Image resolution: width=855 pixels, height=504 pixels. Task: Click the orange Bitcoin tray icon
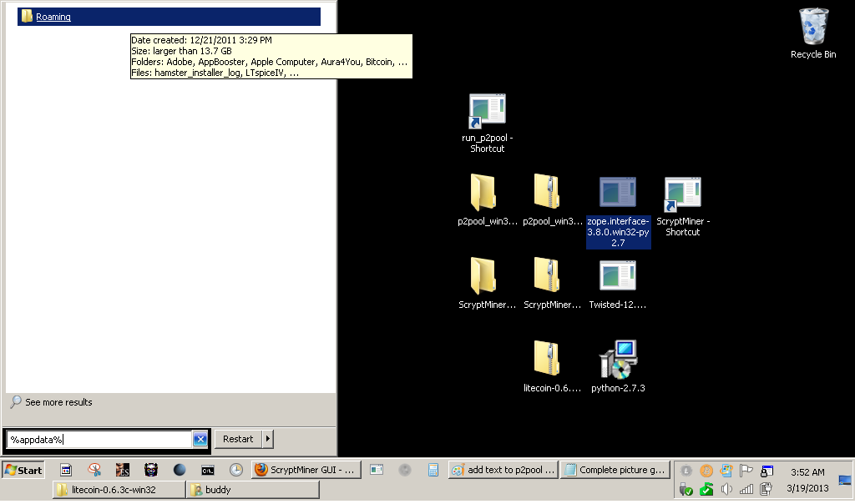706,471
